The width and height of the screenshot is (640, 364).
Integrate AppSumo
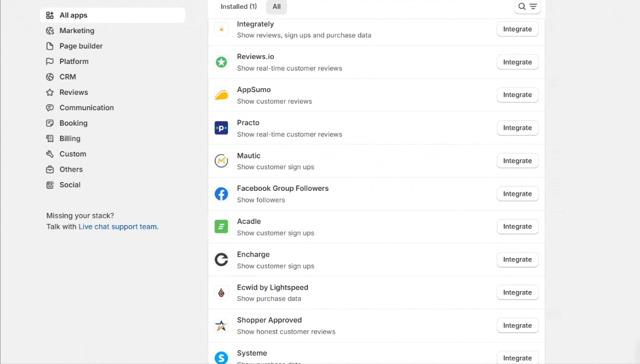point(518,95)
